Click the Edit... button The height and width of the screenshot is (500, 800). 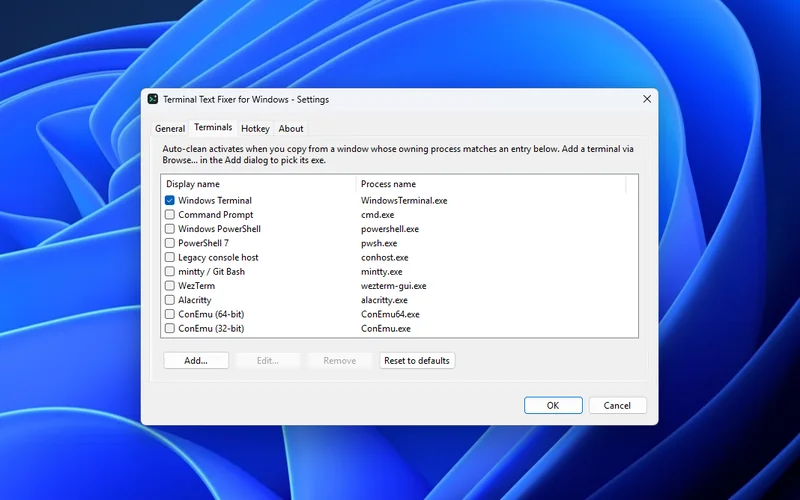(x=268, y=361)
